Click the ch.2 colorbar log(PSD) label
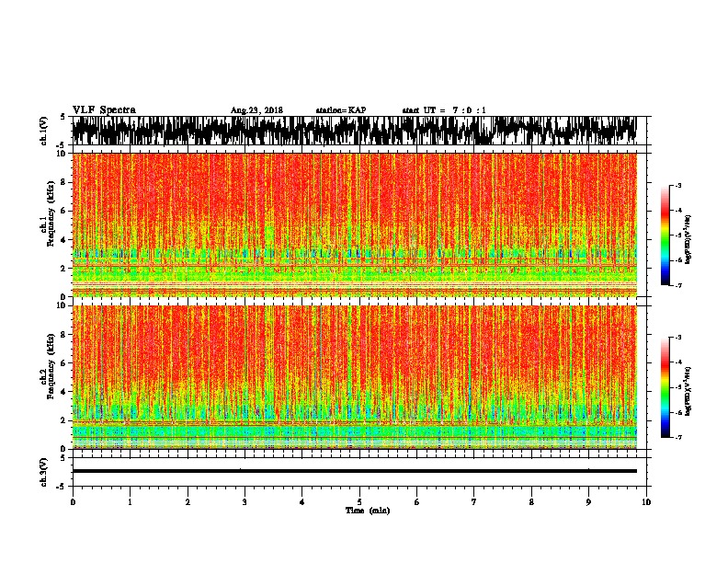This screenshot has width=728, height=563. pyautogui.click(x=688, y=391)
